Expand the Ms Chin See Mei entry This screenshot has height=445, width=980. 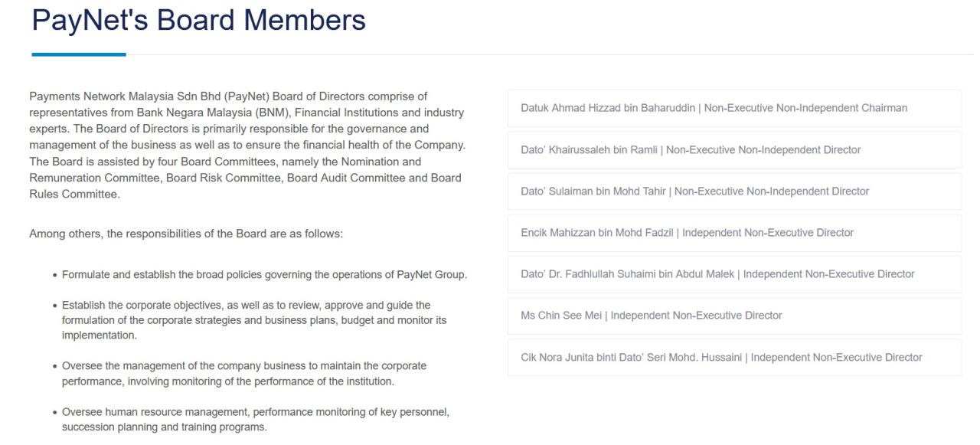tap(651, 316)
